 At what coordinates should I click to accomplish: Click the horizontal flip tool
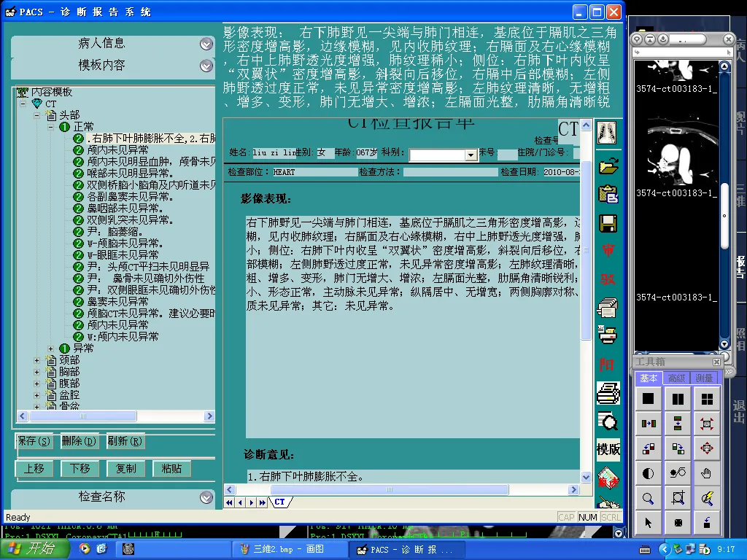(648, 424)
